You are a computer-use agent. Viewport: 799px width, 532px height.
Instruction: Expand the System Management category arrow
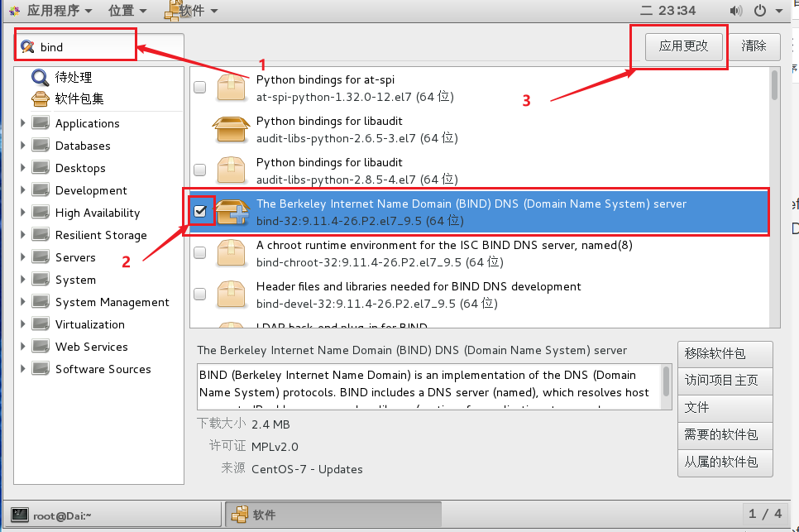tap(23, 302)
